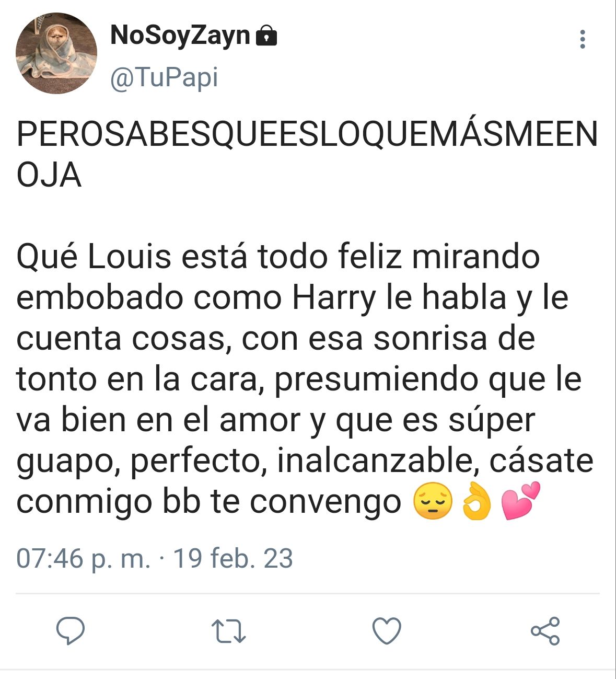The width and height of the screenshot is (616, 679).
Task: Tap the @TuPapi handle
Action: pyautogui.click(x=164, y=78)
